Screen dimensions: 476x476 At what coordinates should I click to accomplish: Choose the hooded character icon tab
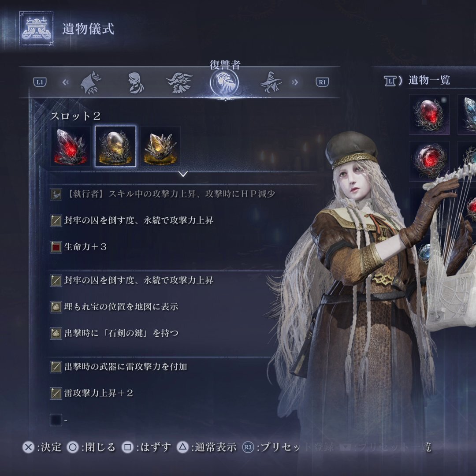(135, 82)
